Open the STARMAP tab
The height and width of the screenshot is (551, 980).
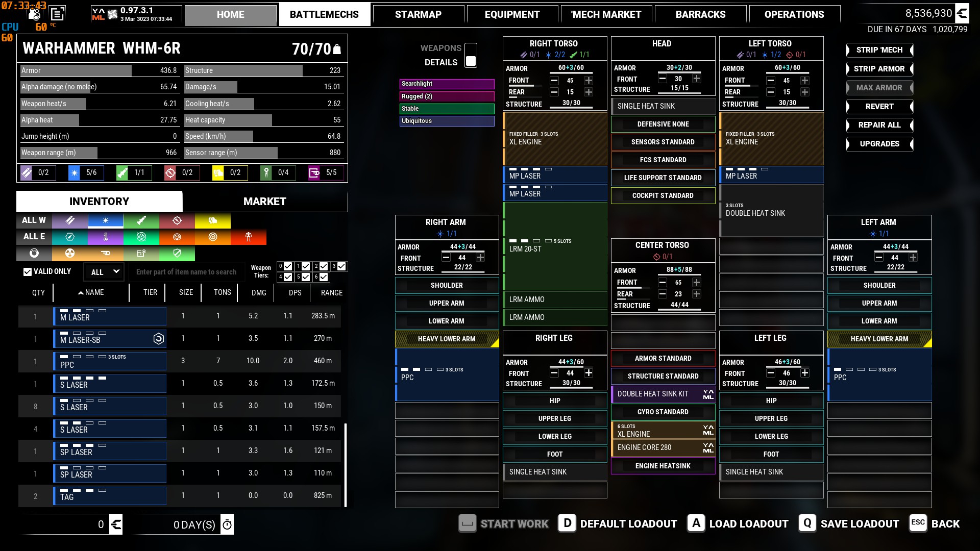[x=418, y=15]
